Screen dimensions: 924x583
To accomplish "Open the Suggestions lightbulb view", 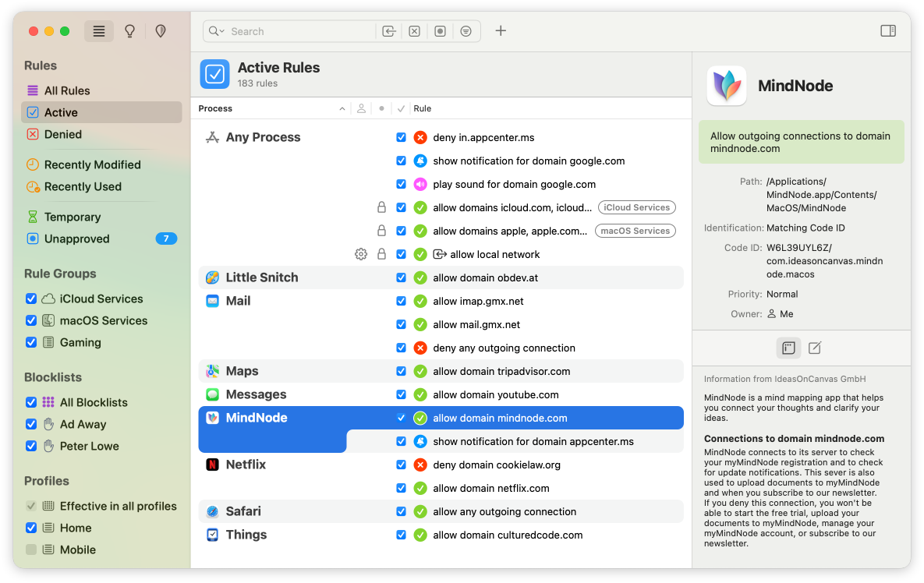I will point(129,31).
